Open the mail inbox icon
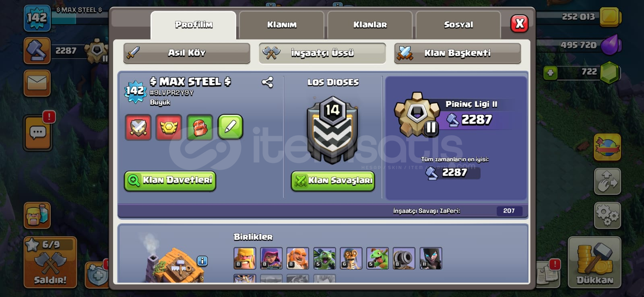Image resolution: width=644 pixels, height=297 pixels. (x=37, y=83)
